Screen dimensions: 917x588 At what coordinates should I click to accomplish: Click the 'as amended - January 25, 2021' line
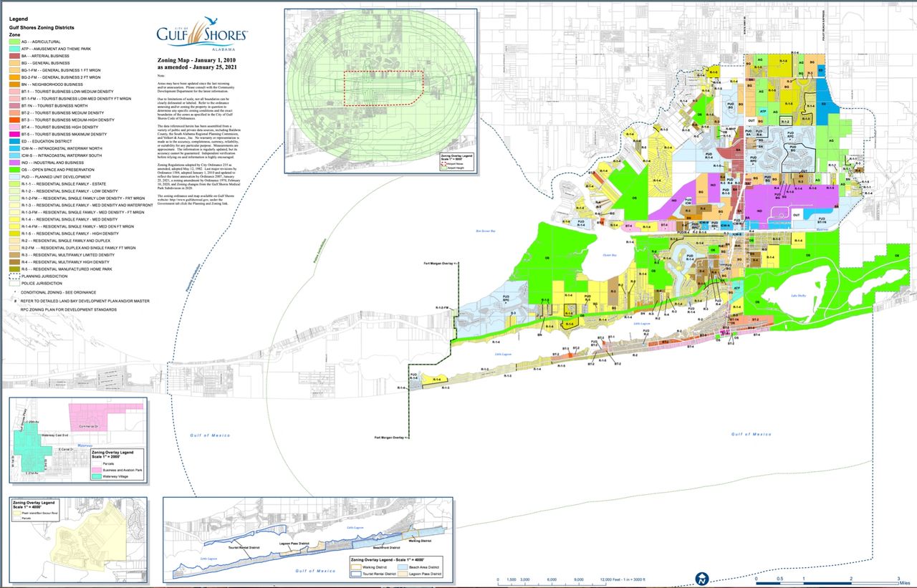pos(196,67)
